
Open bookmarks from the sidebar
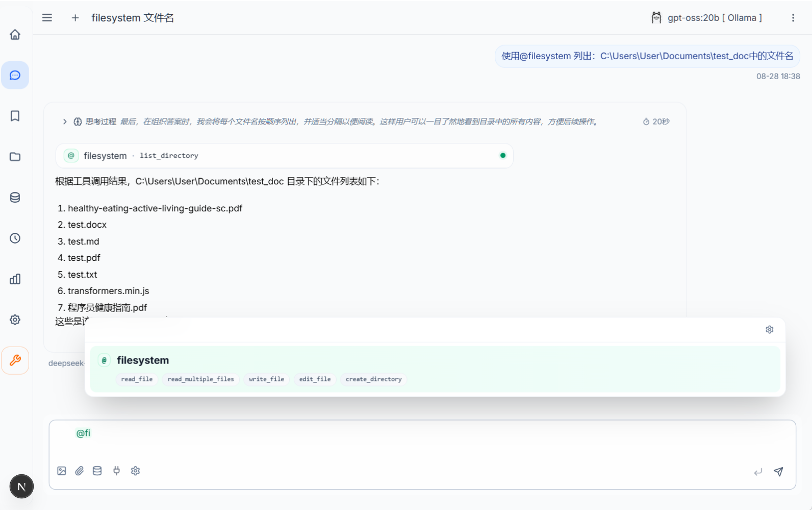[x=15, y=116]
